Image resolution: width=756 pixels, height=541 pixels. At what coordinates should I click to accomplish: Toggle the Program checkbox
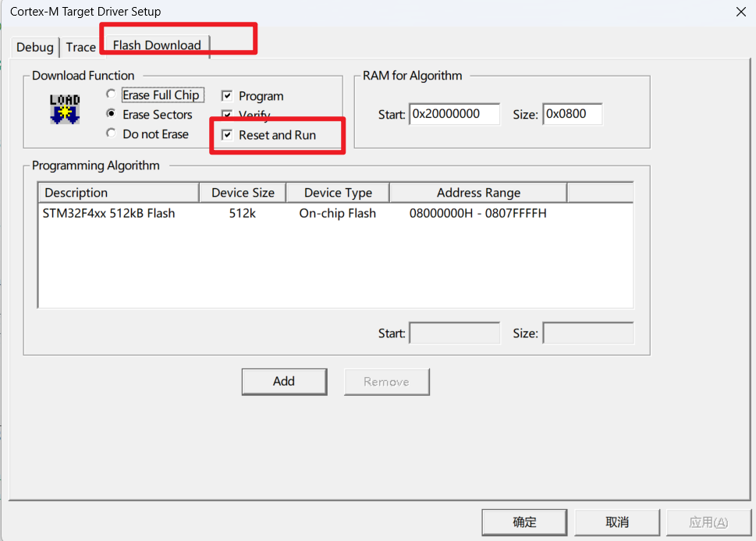coord(227,95)
